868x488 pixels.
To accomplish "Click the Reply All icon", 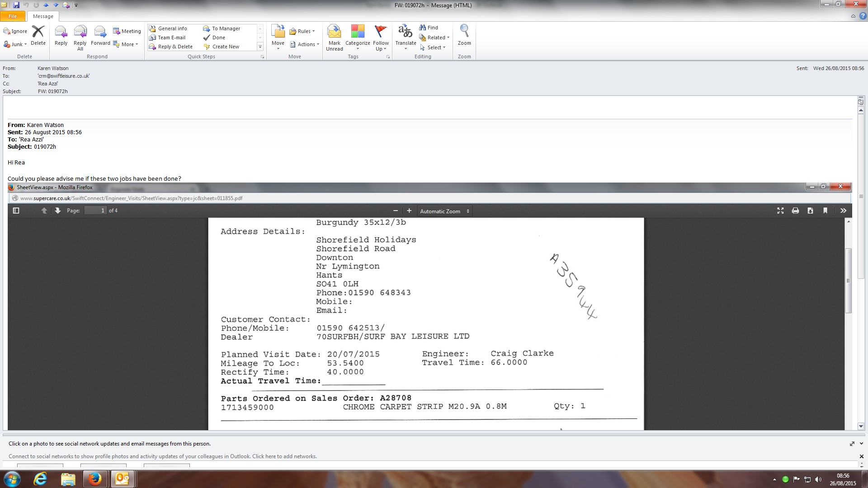I will 80,33.
